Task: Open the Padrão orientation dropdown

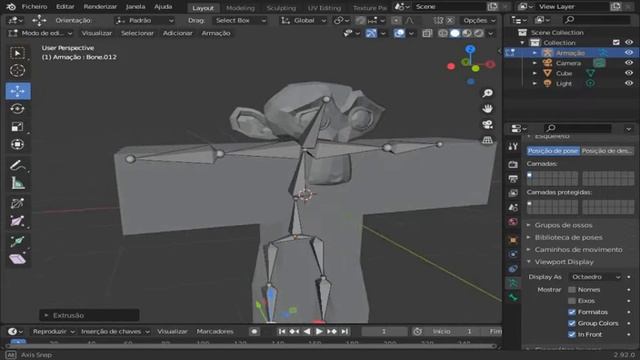Action: (x=144, y=20)
